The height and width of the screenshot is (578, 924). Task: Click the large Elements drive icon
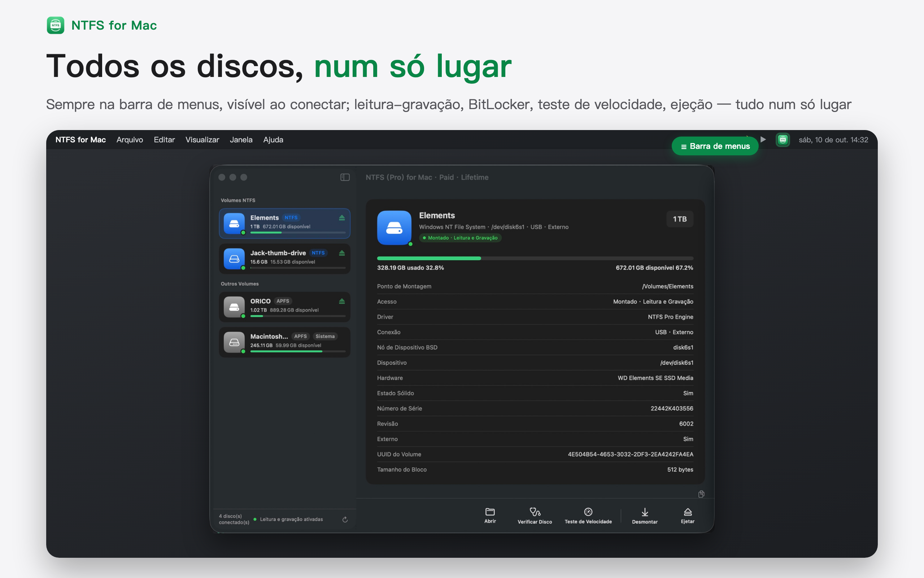[x=394, y=228]
